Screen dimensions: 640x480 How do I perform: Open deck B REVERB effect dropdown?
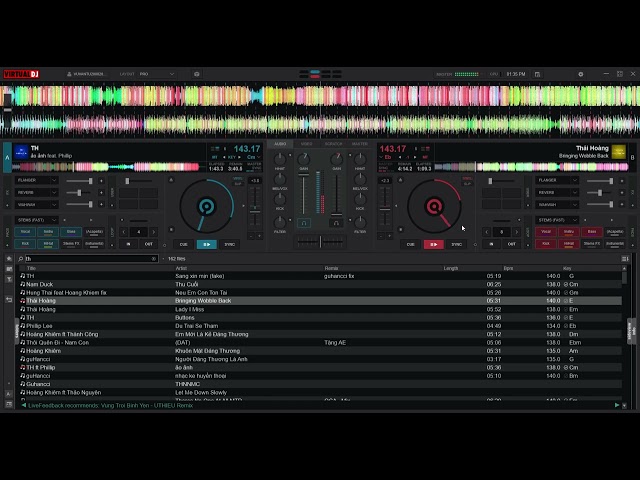tap(557, 192)
